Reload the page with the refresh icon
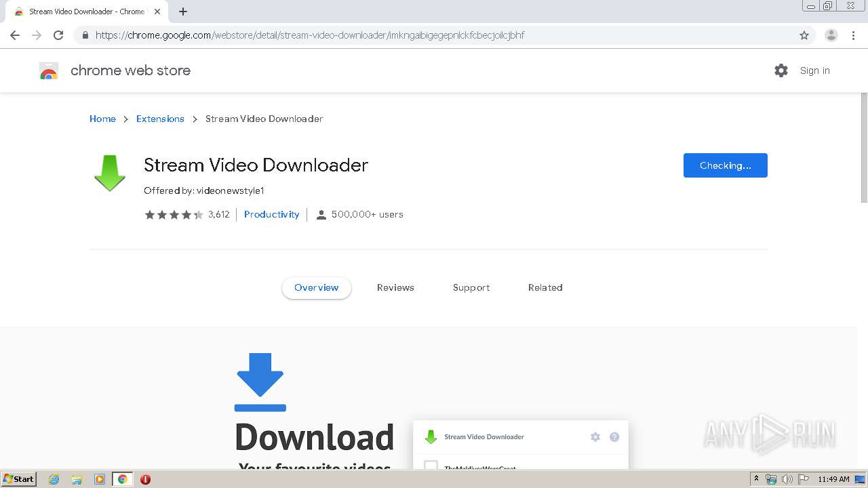Viewport: 868px width, 488px height. click(x=58, y=35)
